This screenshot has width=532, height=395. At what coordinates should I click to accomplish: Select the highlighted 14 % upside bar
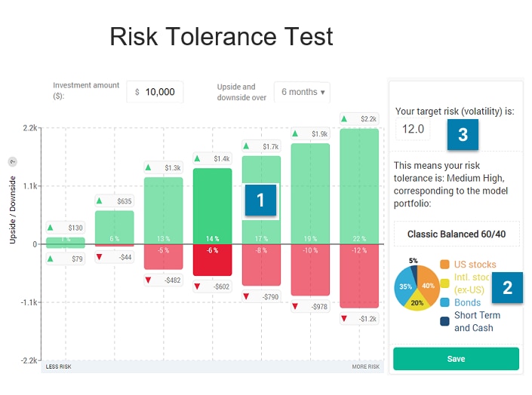point(212,206)
